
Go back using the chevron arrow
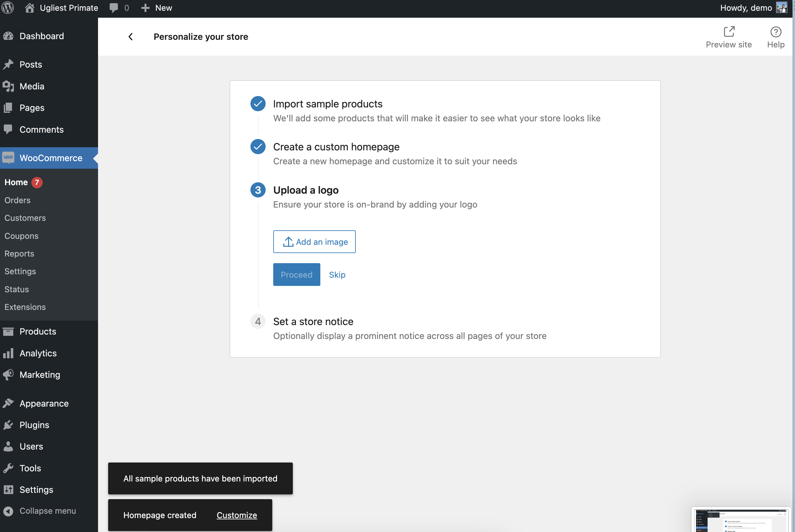click(x=131, y=36)
